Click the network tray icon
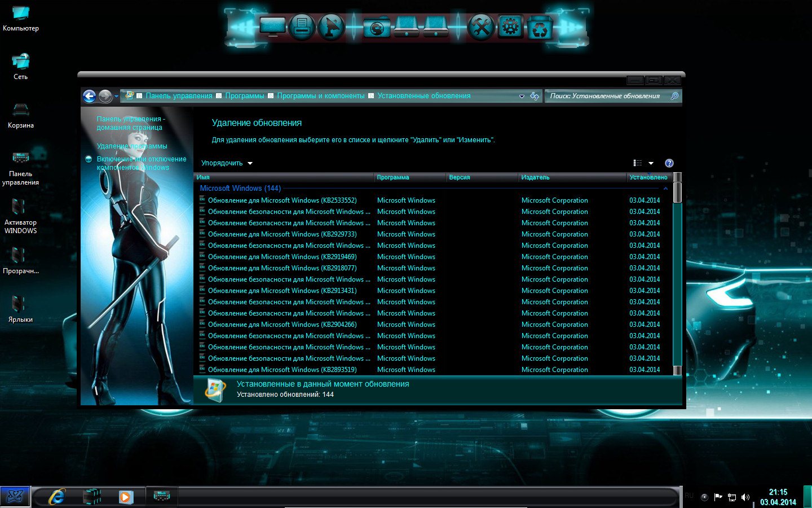 [x=732, y=497]
